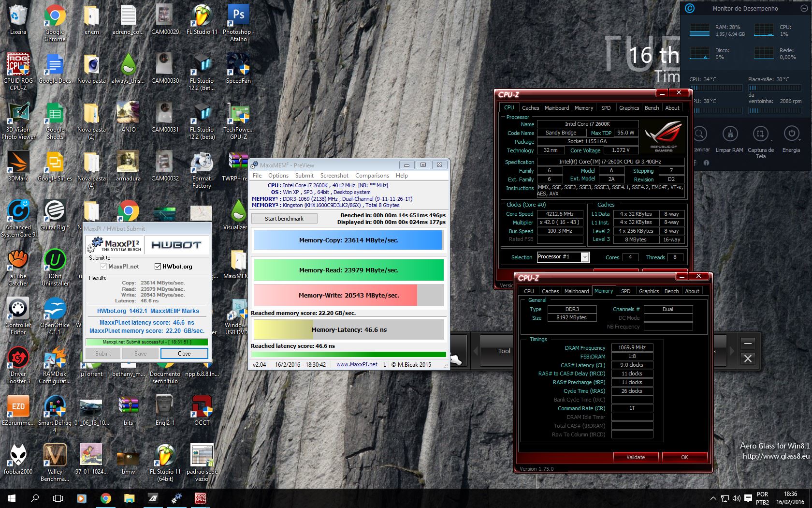Viewport: 812px width, 508px height.
Task: Open Format Factory desktop icon
Action: [x=202, y=169]
